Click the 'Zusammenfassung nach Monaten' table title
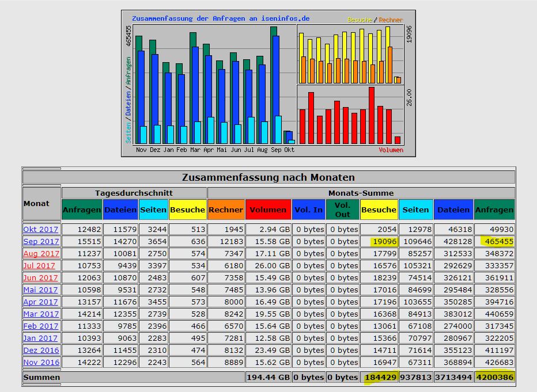The width and height of the screenshot is (537, 392). click(268, 177)
